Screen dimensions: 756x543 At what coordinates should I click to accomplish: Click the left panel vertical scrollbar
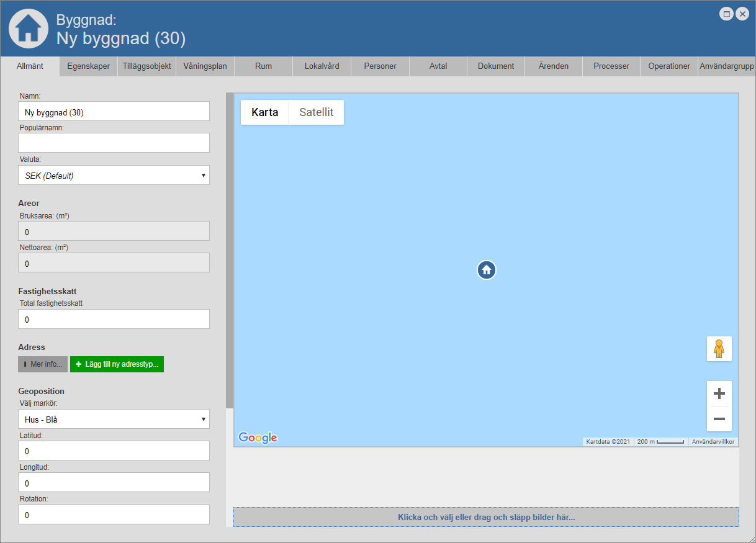(229, 248)
